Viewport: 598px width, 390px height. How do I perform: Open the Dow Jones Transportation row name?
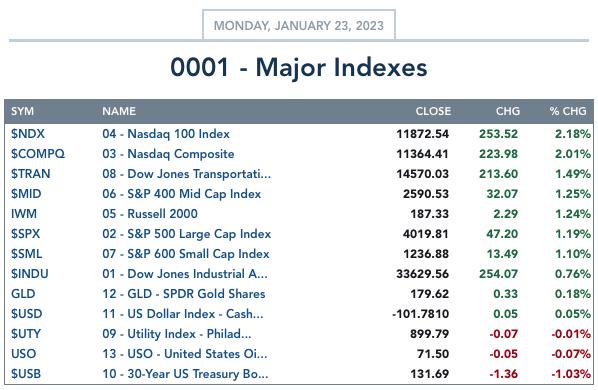[186, 174]
